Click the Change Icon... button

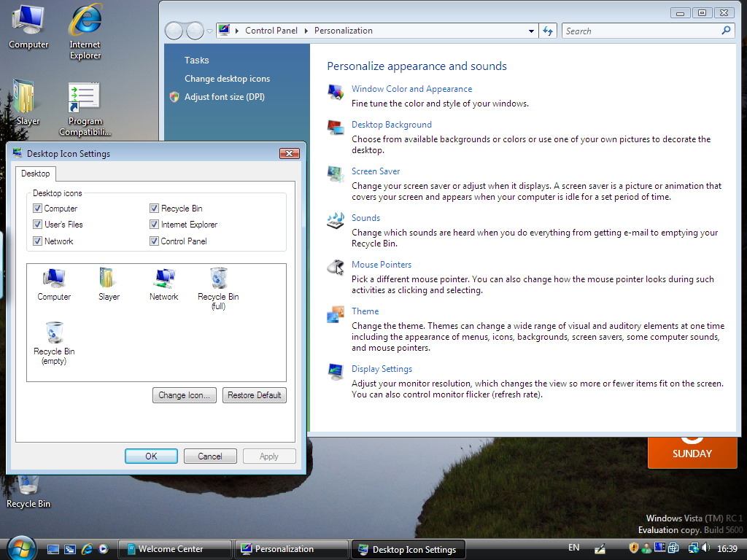184,395
